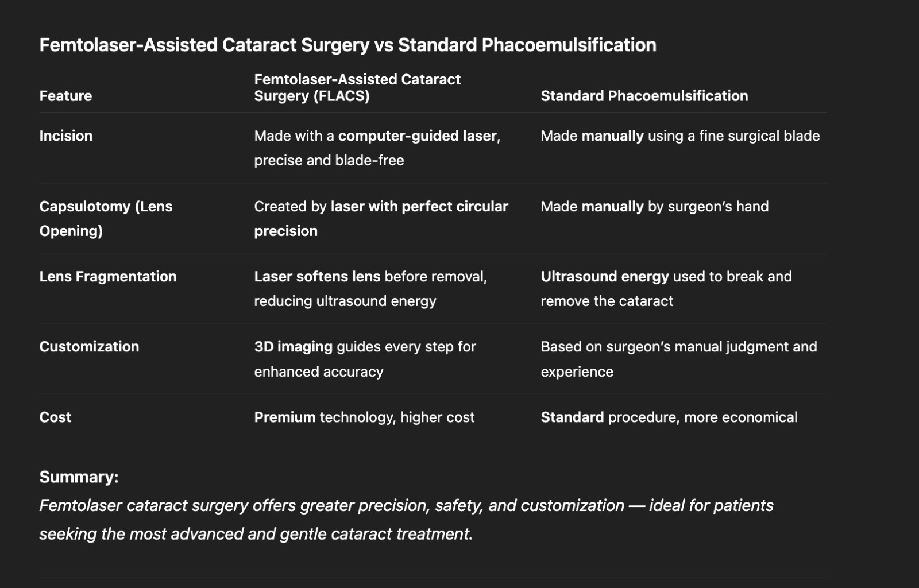Click the Lens Fragmentation row label
Viewport: 919px width, 588px height.
[x=108, y=276]
